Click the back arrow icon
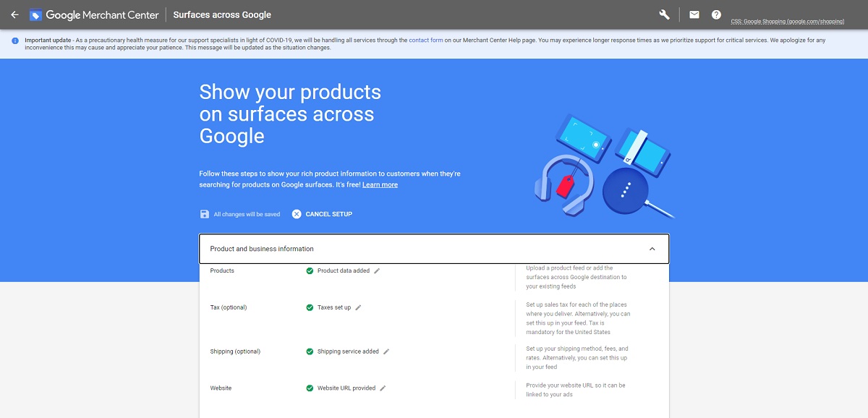This screenshot has height=418, width=868. tap(14, 14)
